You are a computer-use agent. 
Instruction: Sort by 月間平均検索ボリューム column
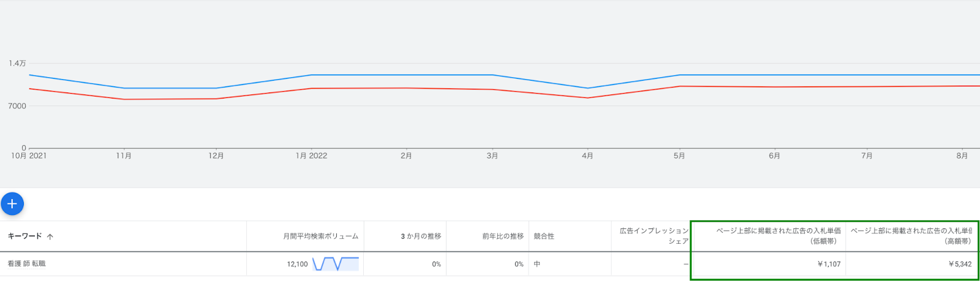click(320, 236)
